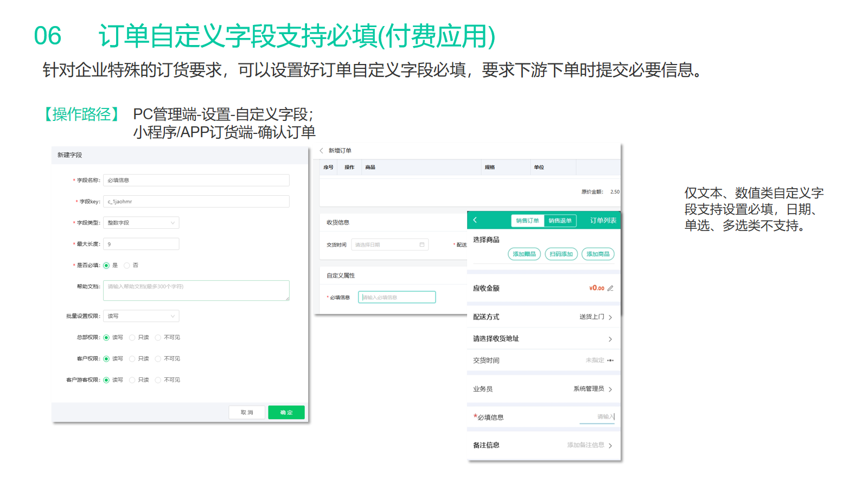Choose 读写 for 客户游客权限
The width and height of the screenshot is (868, 488).
[107, 380]
